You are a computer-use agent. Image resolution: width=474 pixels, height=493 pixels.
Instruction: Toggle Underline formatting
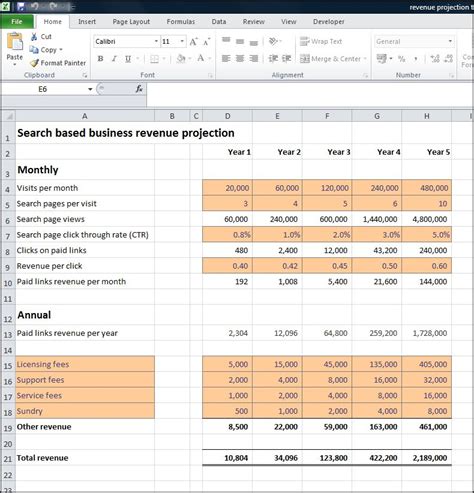click(x=128, y=59)
